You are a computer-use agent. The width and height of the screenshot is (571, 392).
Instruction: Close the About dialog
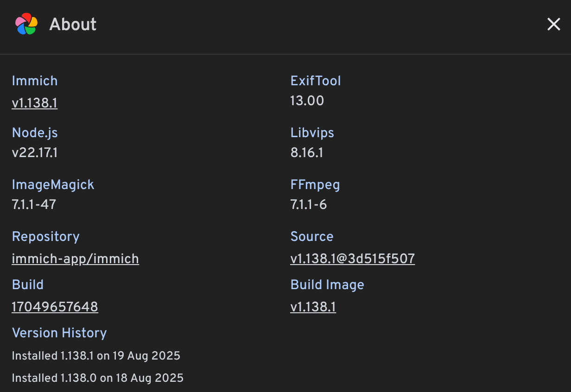click(x=554, y=24)
